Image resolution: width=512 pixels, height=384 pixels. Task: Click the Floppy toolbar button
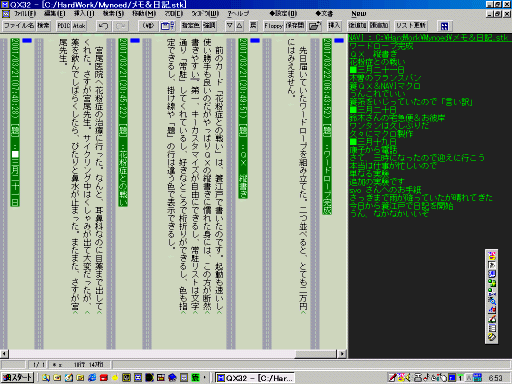click(273, 26)
